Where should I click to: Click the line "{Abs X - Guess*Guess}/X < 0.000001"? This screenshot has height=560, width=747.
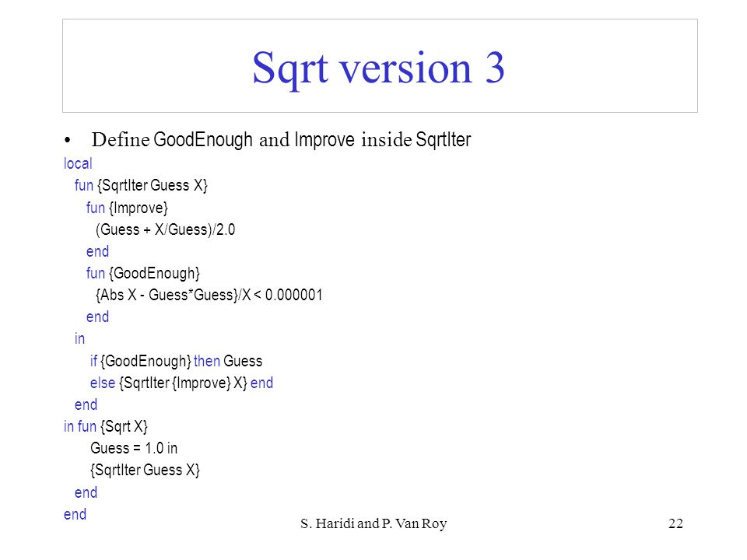pyautogui.click(x=209, y=295)
